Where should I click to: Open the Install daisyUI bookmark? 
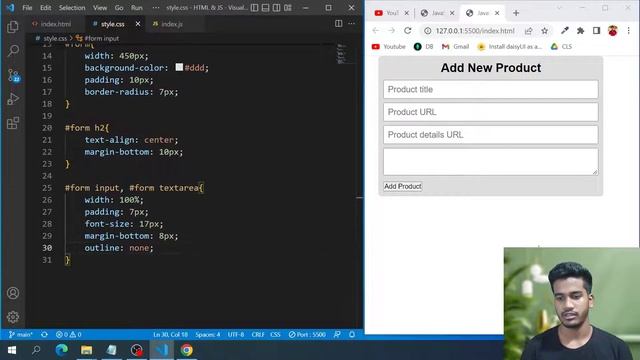(509, 47)
